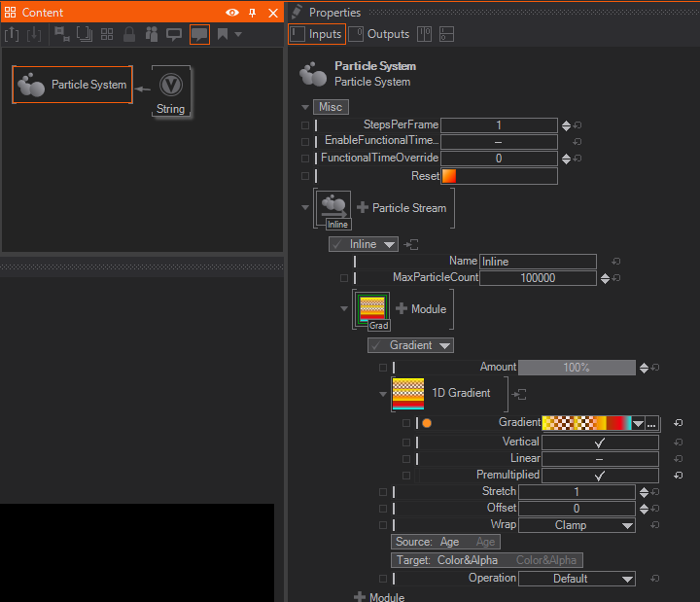Image resolution: width=700 pixels, height=602 pixels.
Task: Toggle the Premultiplied checkbox
Action: [599, 475]
